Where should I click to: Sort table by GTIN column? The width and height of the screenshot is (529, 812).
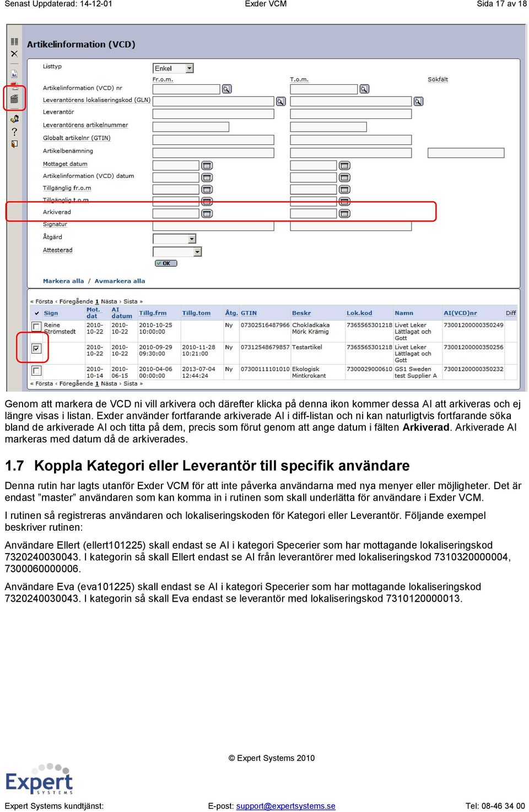(x=249, y=313)
